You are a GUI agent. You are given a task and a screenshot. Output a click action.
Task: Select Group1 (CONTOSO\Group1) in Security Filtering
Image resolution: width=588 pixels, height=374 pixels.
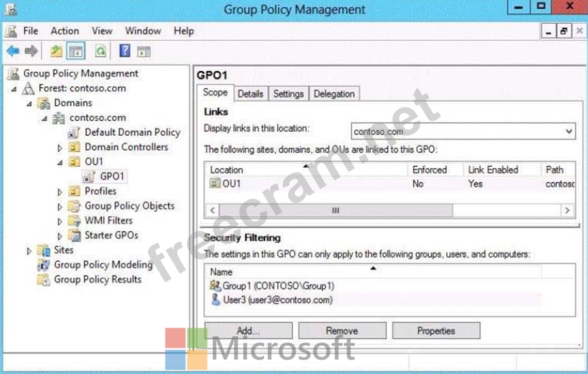tap(278, 286)
